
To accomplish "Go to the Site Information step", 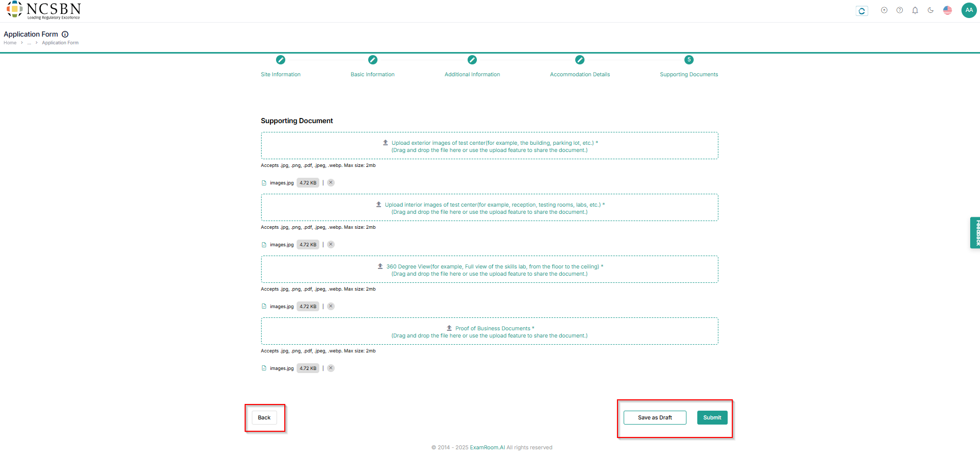I will [x=281, y=75].
